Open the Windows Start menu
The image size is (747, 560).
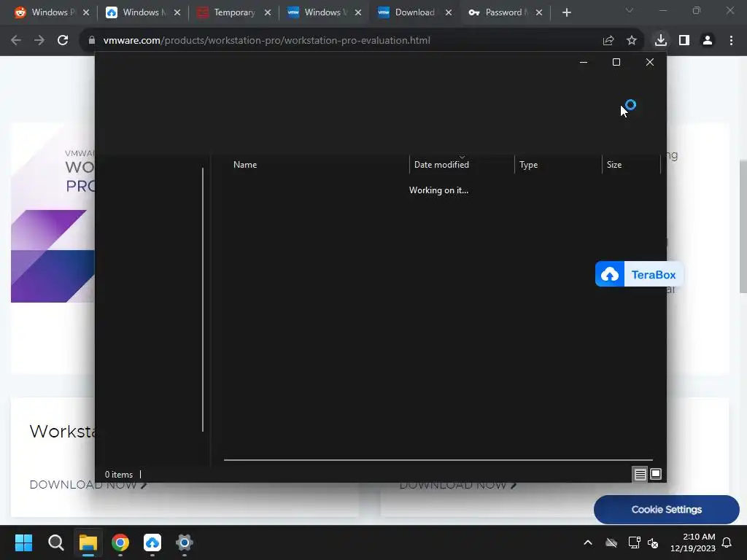(23, 542)
